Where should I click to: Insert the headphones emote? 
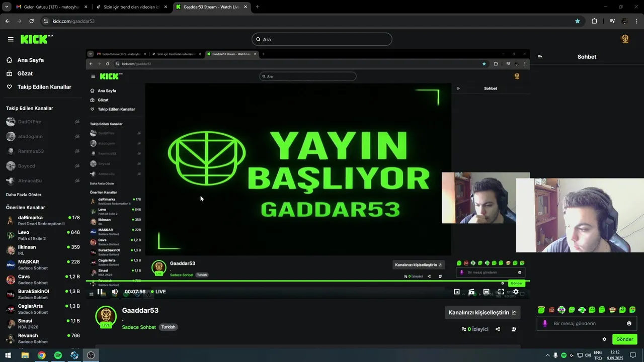pos(582,310)
